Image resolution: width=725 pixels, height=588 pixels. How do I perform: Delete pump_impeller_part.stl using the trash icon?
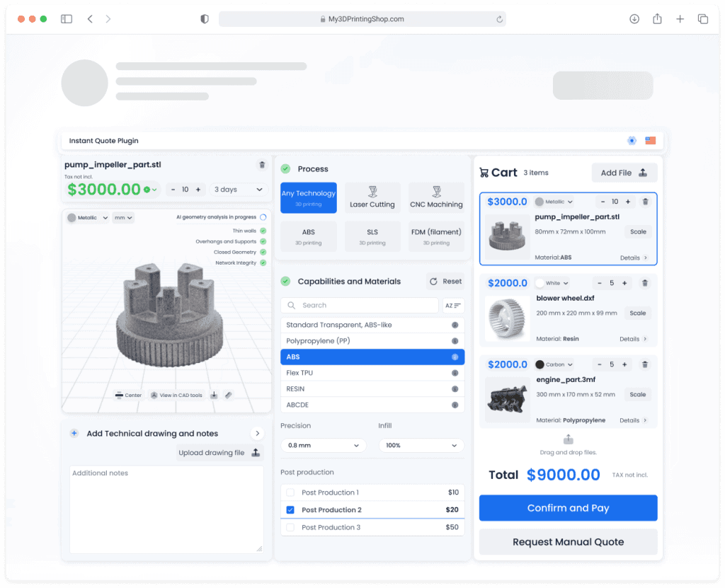[x=262, y=165]
